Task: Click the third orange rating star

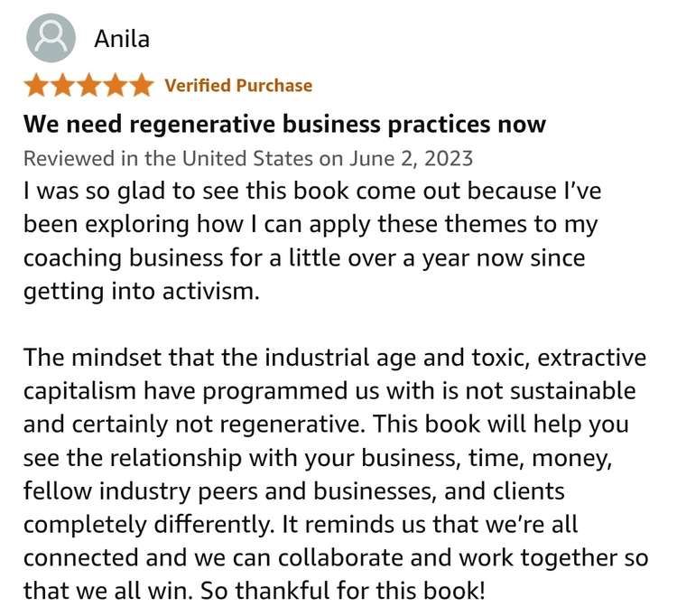Action: (88, 86)
